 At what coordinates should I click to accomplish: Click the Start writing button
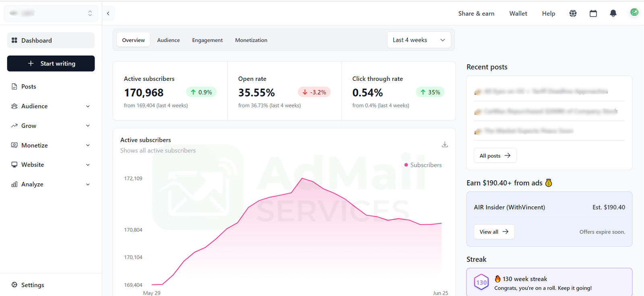pos(51,64)
